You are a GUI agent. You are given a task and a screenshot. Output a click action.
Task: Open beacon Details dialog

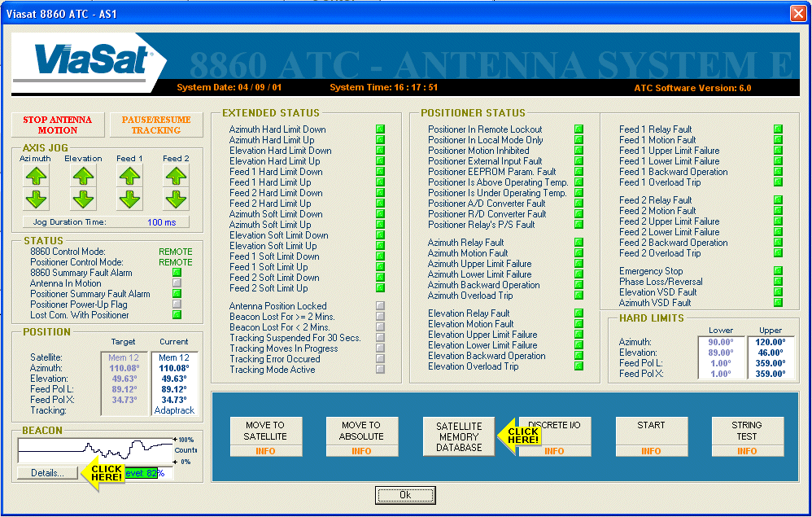pos(47,473)
